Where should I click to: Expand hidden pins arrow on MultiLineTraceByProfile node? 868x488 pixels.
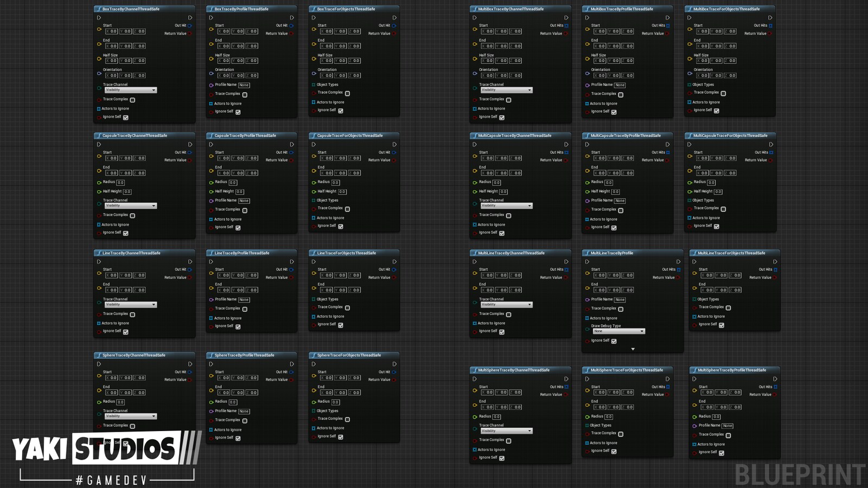click(x=633, y=349)
